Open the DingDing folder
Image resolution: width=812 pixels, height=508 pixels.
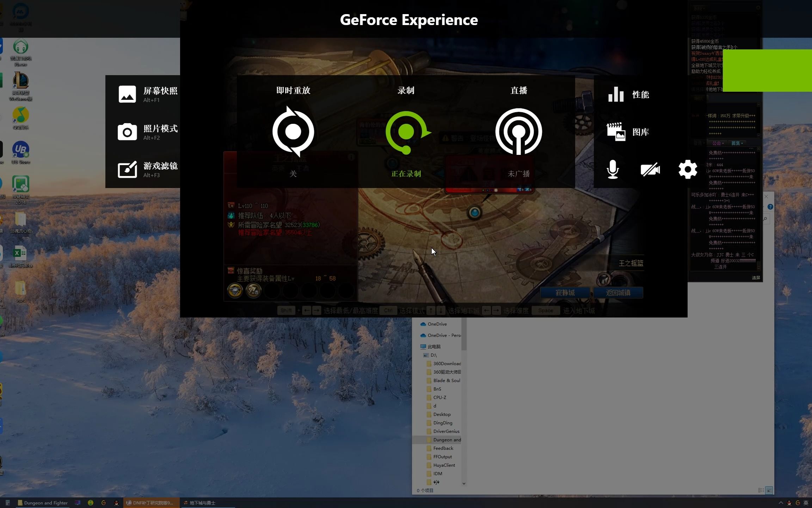[439, 423]
